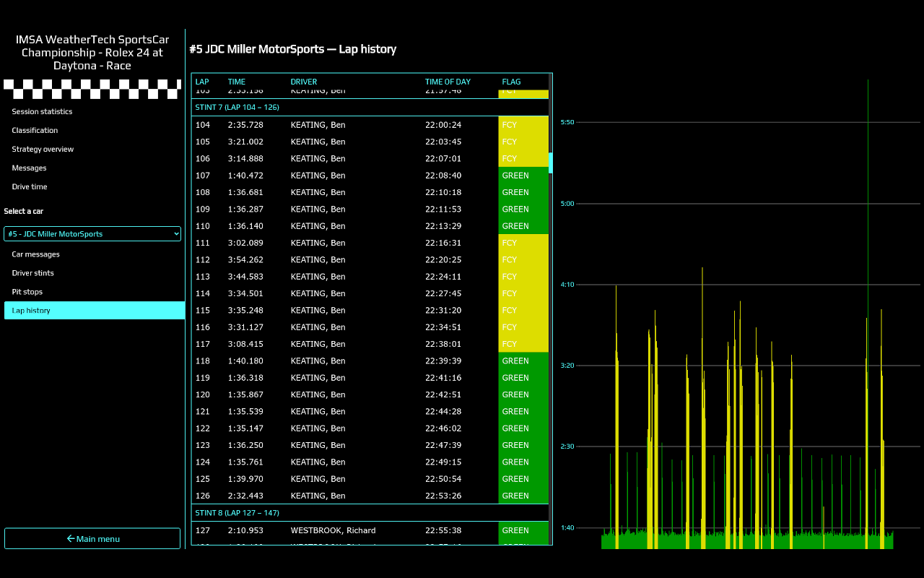
Task: Click lap number 119
Action: [202, 378]
